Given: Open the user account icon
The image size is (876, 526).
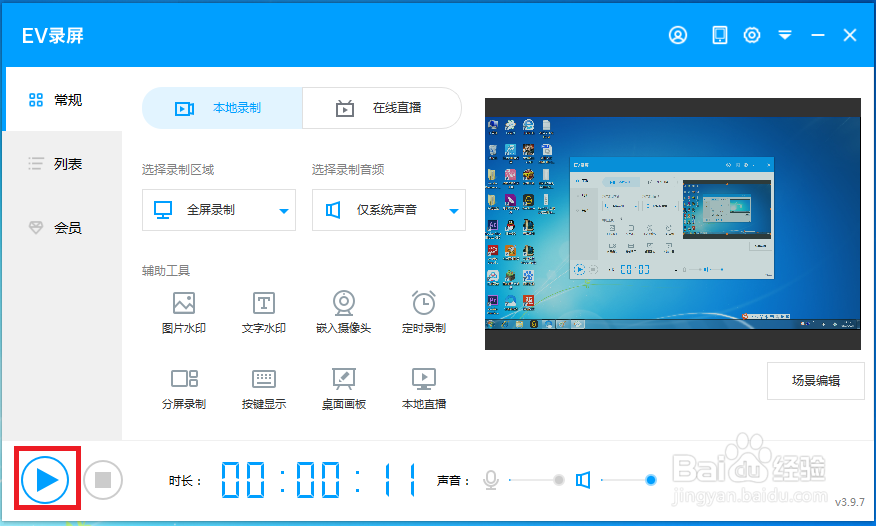Looking at the screenshot, I should [678, 35].
